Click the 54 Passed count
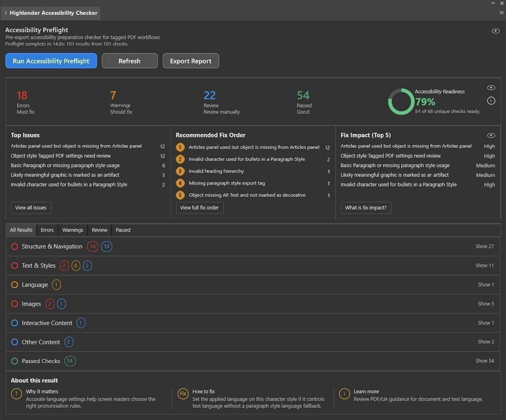506x420 pixels. click(x=303, y=95)
